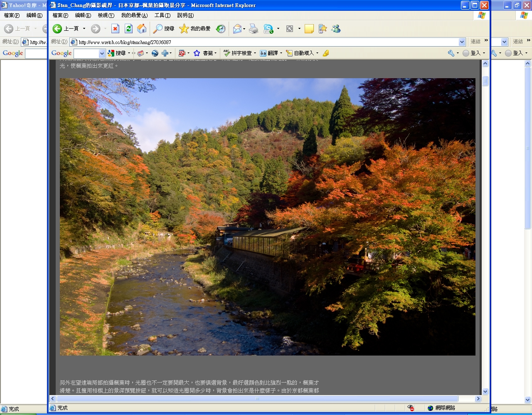Open the 工具(T) menu

(x=162, y=15)
